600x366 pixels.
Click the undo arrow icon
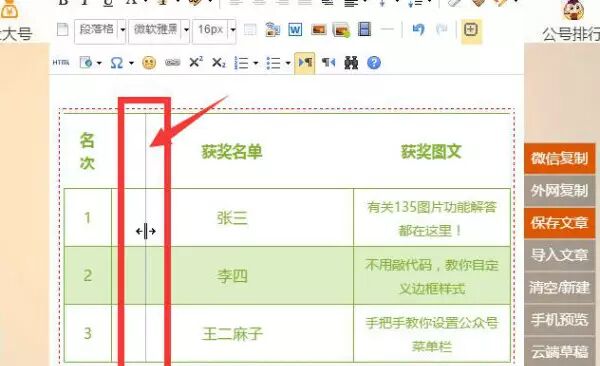418,29
